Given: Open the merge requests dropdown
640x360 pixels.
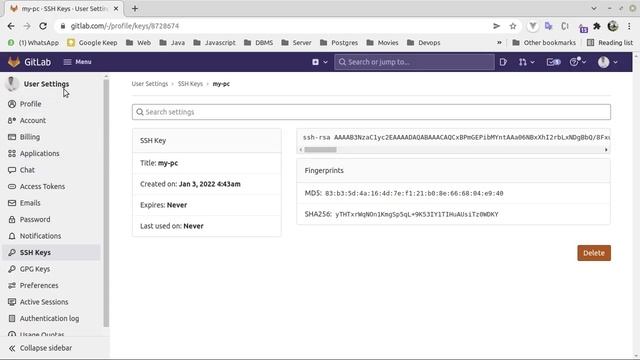Looking at the screenshot, I should (x=526, y=62).
